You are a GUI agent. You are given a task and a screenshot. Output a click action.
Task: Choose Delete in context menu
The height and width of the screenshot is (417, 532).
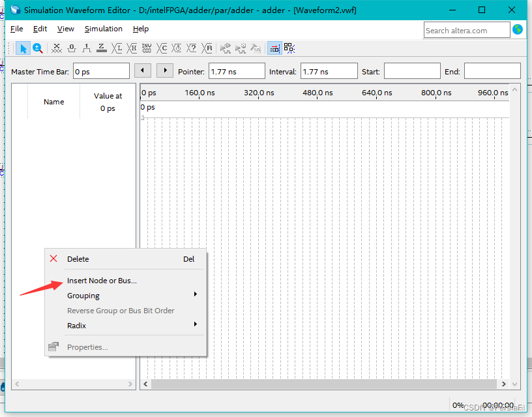point(126,259)
